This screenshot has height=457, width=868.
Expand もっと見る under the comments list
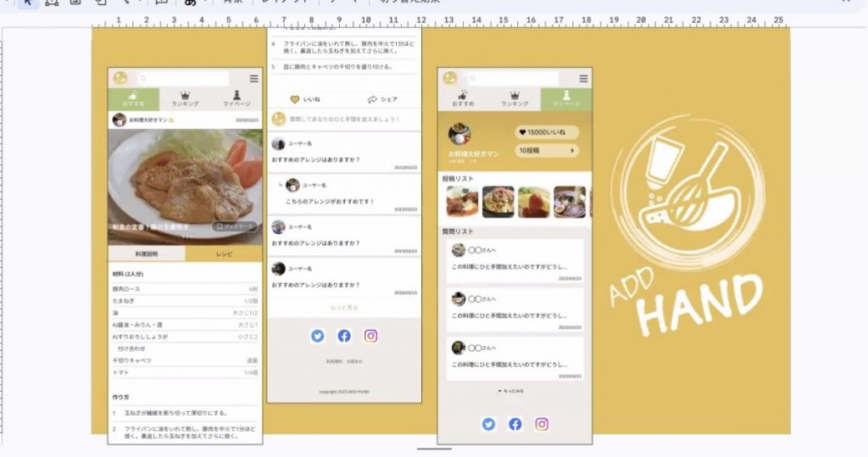coord(344,308)
